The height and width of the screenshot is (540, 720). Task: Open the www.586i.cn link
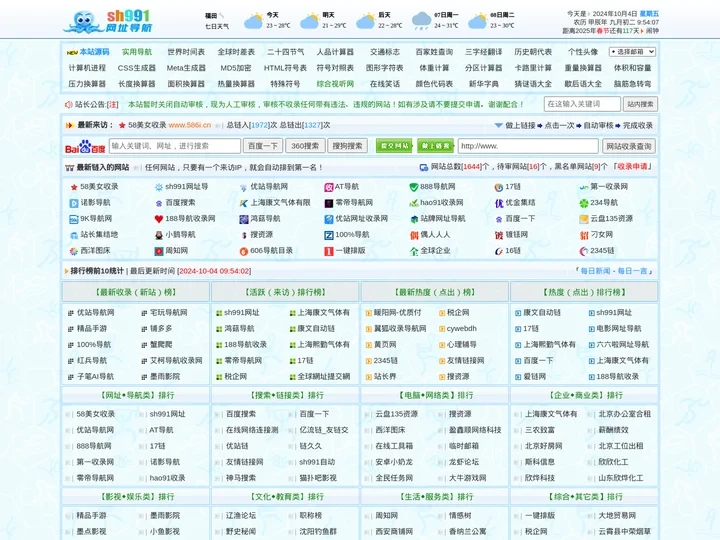(190, 125)
